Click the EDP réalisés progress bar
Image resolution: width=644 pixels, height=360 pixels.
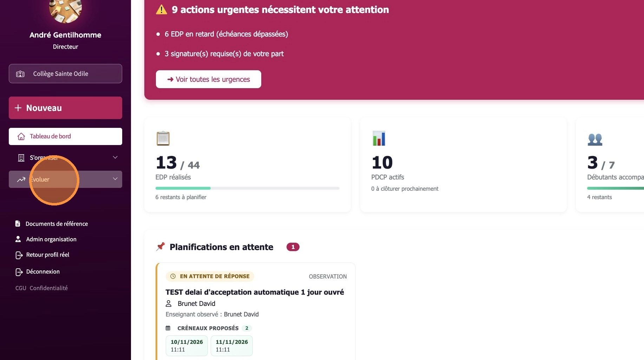[248, 188]
